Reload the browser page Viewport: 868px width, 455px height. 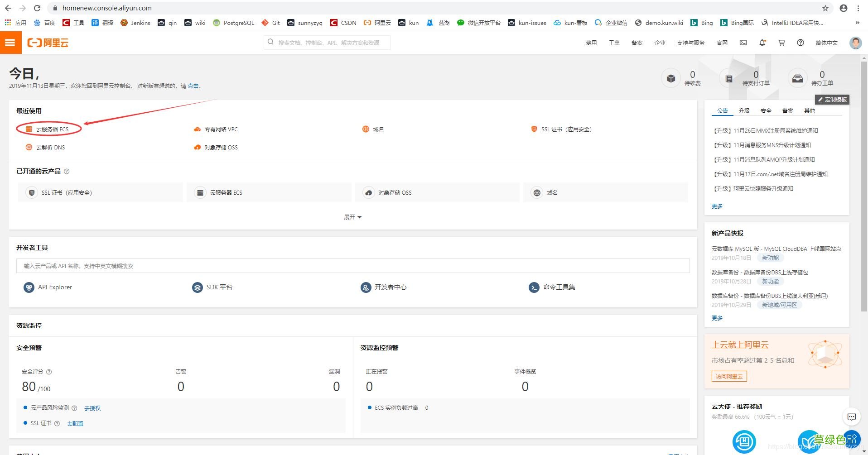point(37,8)
